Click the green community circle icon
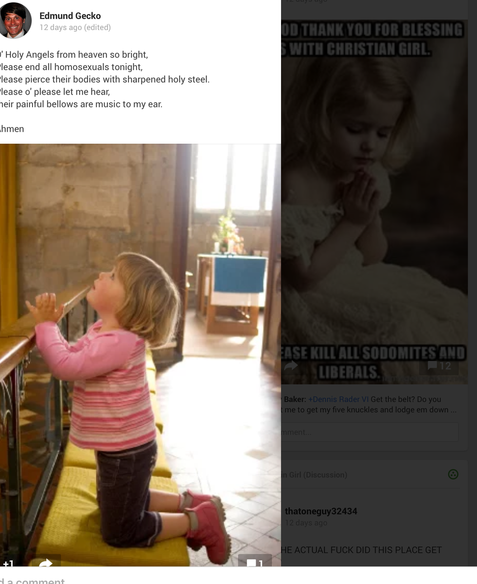477x584 pixels. pos(453,474)
